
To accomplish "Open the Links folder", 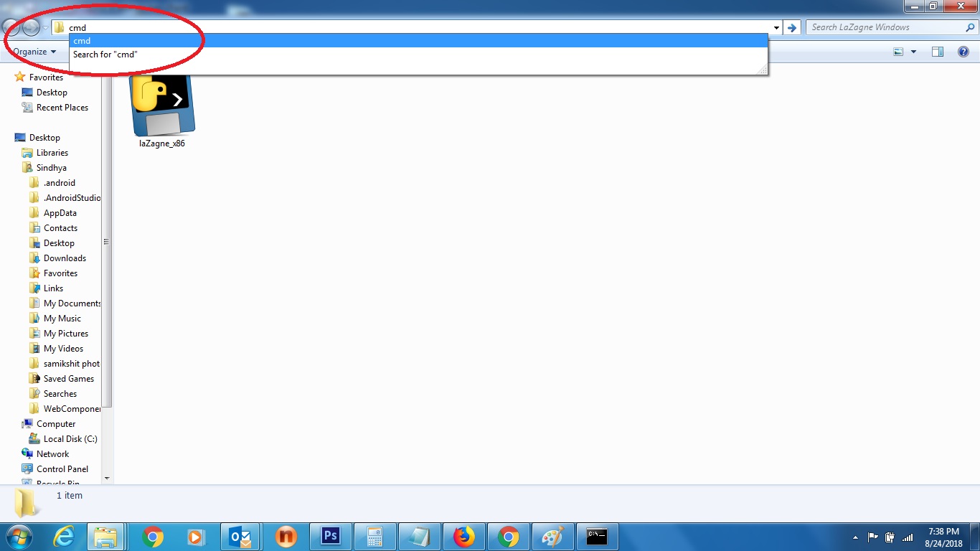I will 53,288.
